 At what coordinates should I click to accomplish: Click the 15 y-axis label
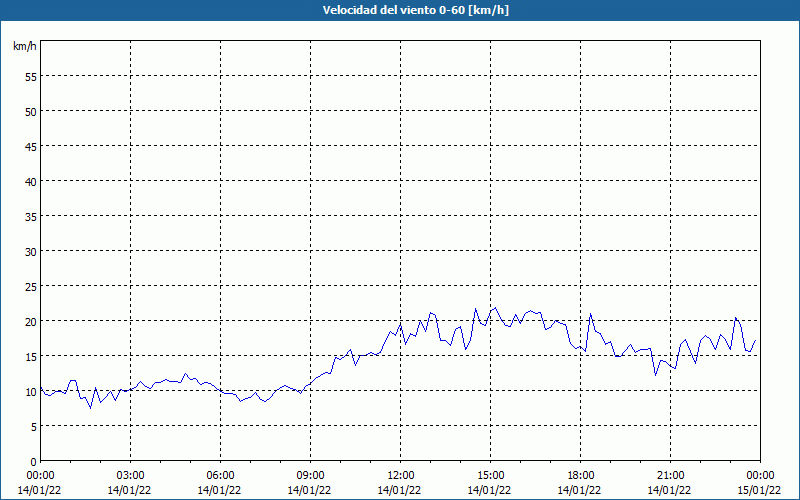[x=31, y=357]
